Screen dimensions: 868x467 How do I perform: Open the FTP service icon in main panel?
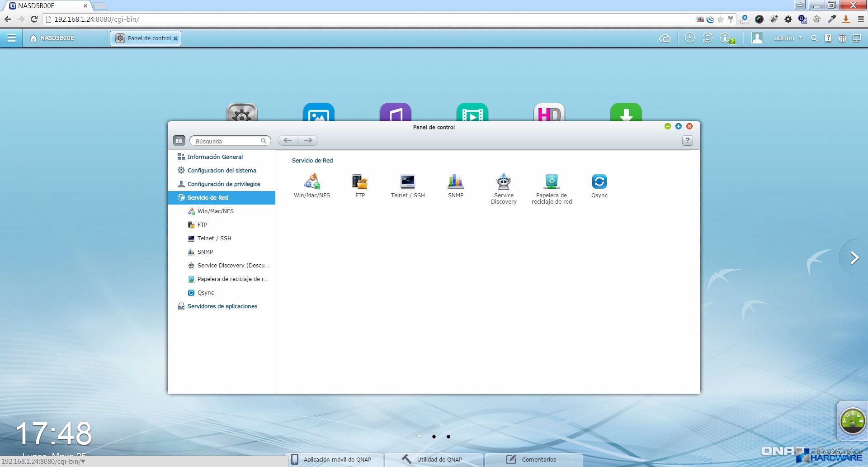click(x=360, y=182)
